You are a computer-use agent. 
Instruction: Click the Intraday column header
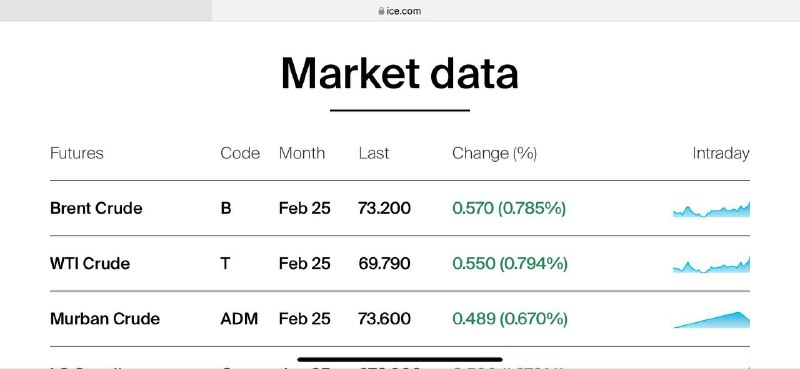click(x=721, y=153)
